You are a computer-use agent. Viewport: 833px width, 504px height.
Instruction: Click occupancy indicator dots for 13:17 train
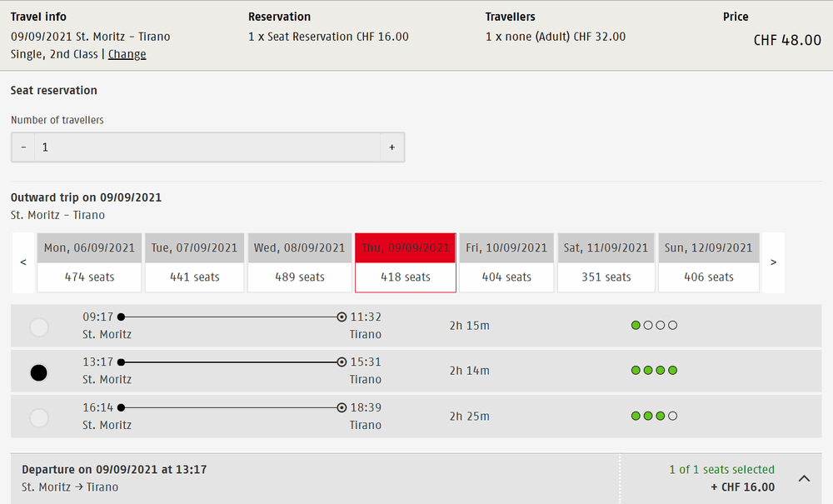(654, 371)
